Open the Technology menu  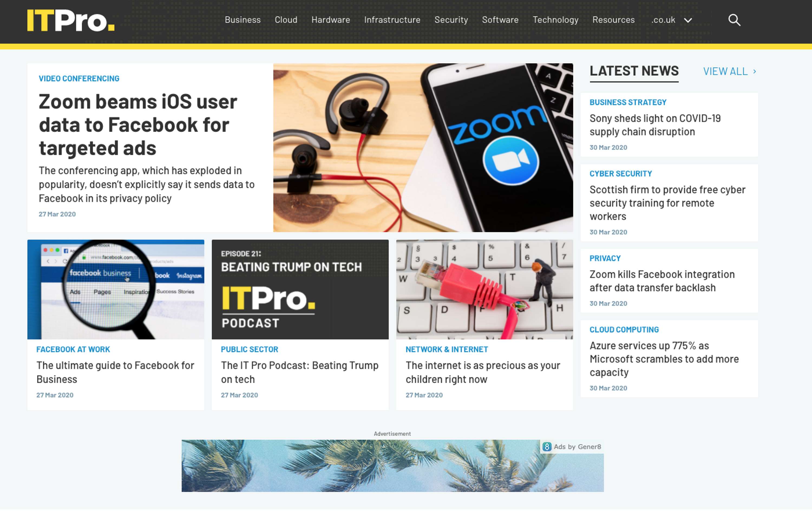click(x=556, y=20)
